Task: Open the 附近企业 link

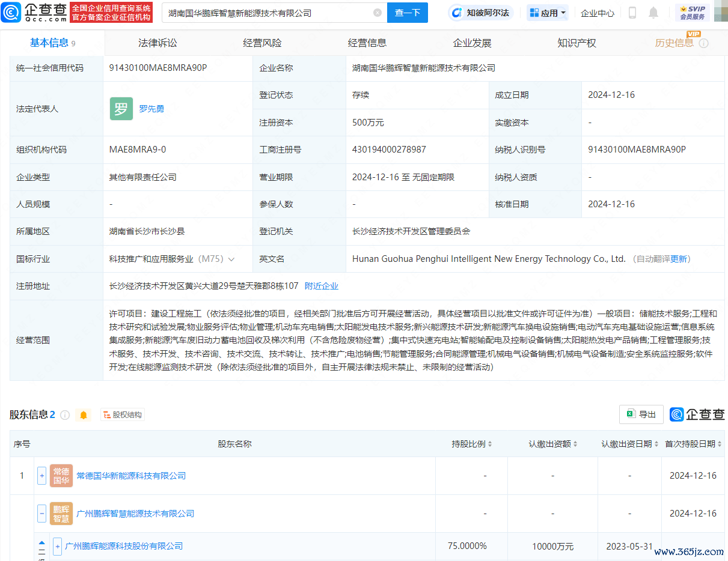Action: 322,286
